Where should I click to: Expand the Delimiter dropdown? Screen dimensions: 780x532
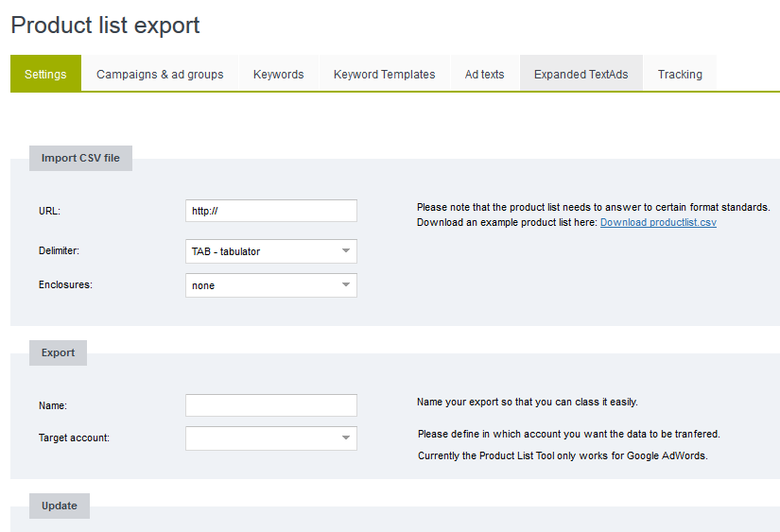270,251
